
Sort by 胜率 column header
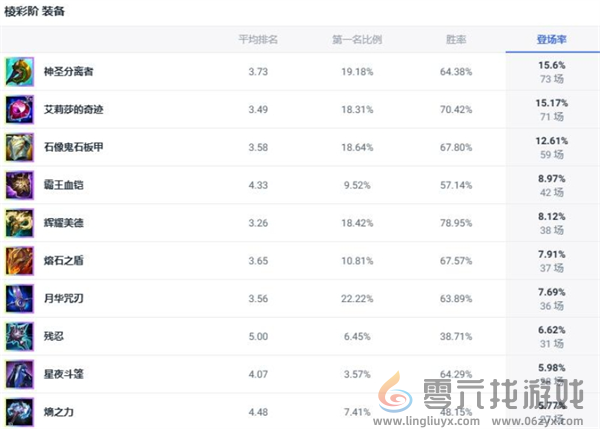click(x=456, y=40)
